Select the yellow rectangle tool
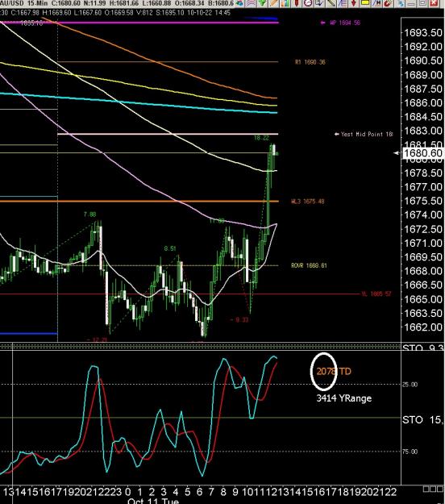This screenshot has width=445, height=504. pyautogui.click(x=365, y=3)
